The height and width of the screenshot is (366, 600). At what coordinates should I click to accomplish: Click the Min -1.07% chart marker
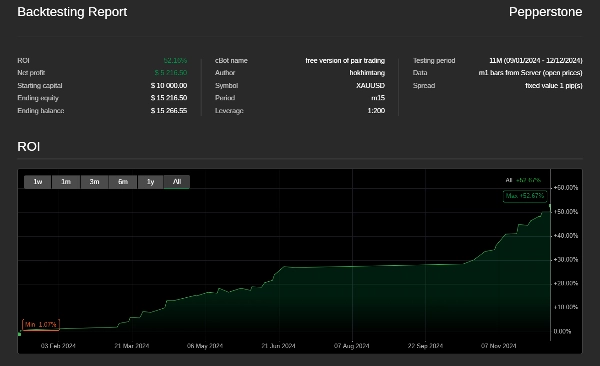(x=41, y=325)
